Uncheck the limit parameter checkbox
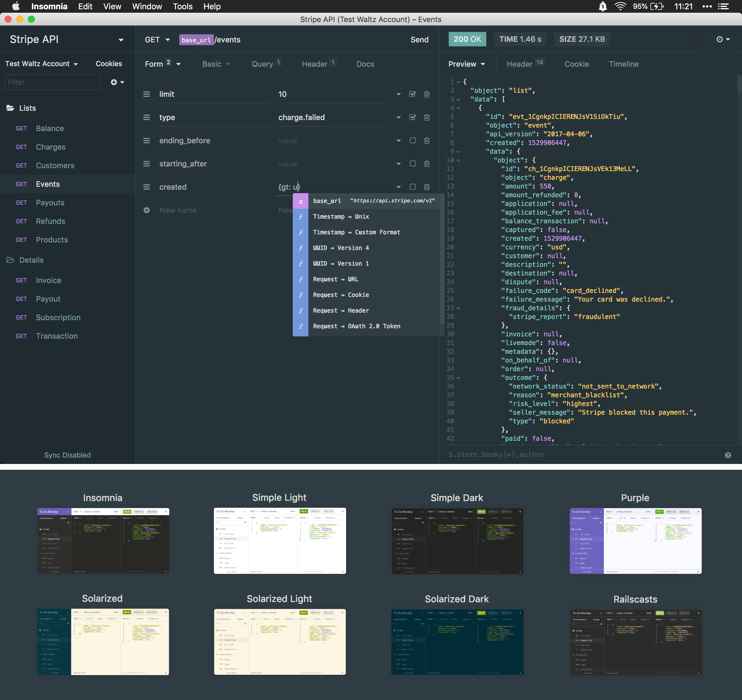The width and height of the screenshot is (742, 700). (x=412, y=94)
